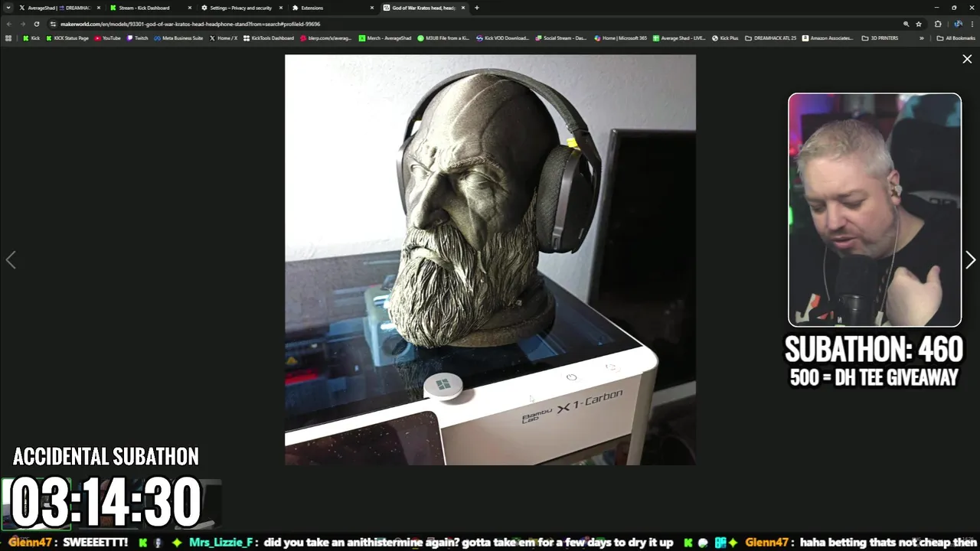
Task: Expand the DREAMHACK ATL 25 bookmark folder
Action: pyautogui.click(x=771, y=37)
